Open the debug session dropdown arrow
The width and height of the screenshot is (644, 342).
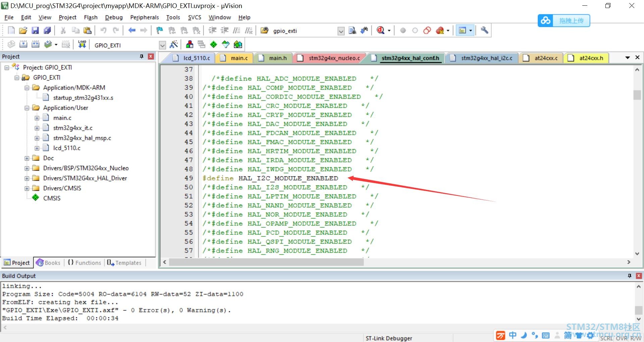pyautogui.click(x=389, y=31)
